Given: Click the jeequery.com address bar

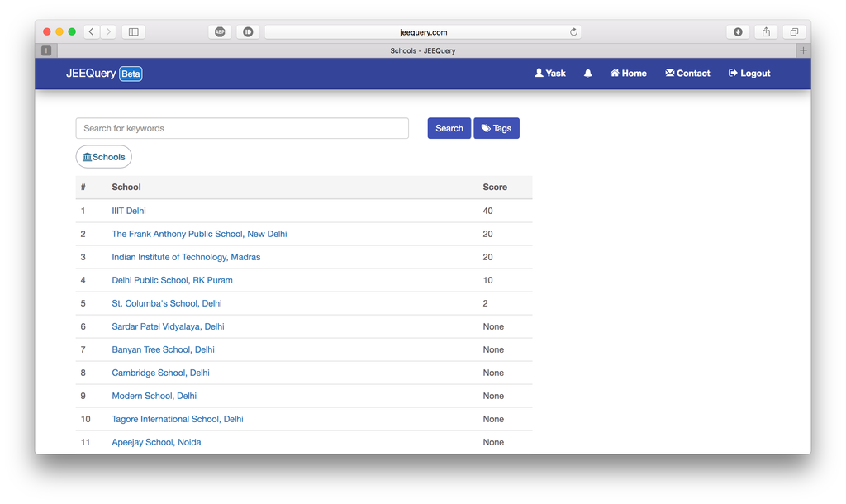Looking at the screenshot, I should (x=423, y=32).
